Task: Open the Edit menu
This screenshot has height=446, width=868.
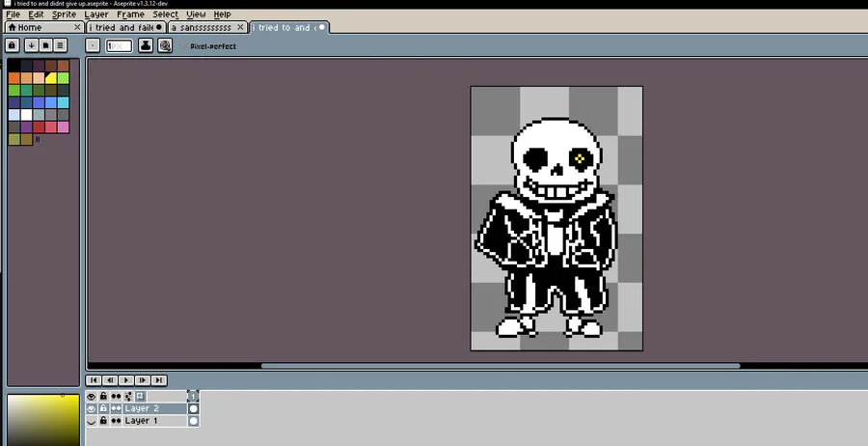Action: pyautogui.click(x=36, y=14)
